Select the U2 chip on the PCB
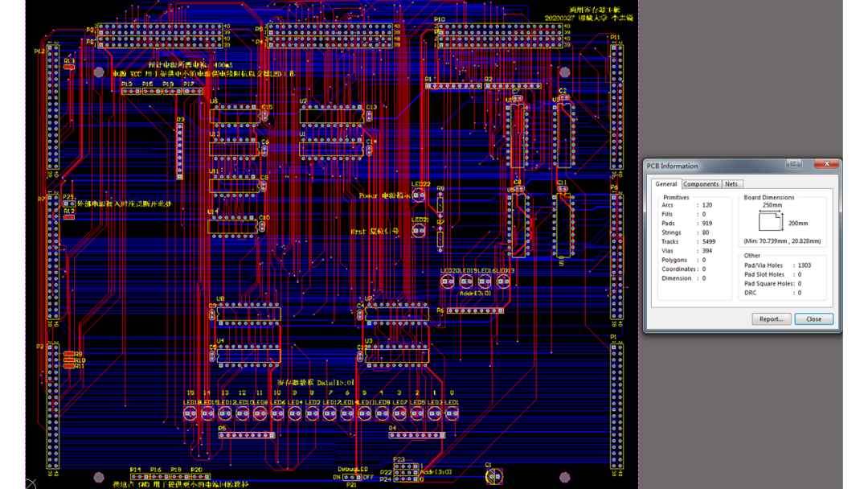The image size is (868, 489). (x=332, y=116)
